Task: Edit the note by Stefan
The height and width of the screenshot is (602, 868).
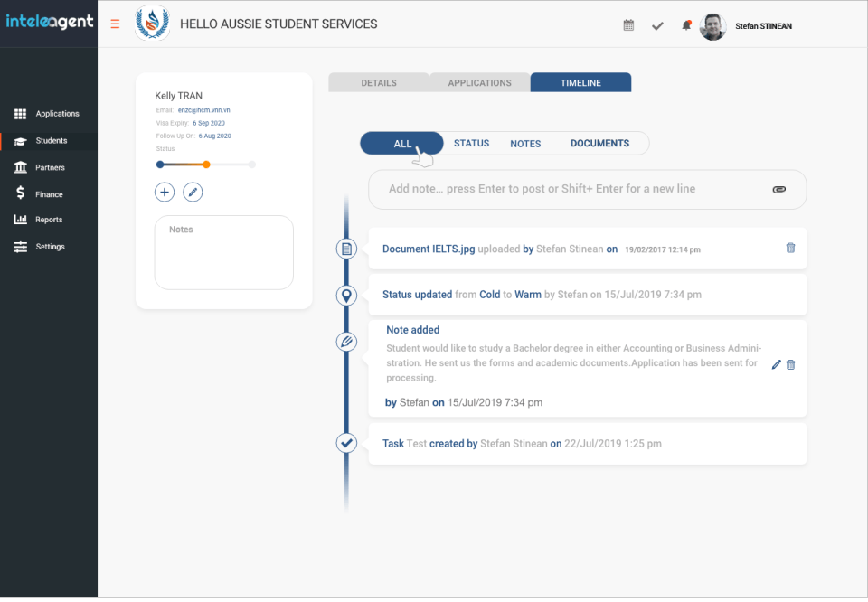Action: 775,364
